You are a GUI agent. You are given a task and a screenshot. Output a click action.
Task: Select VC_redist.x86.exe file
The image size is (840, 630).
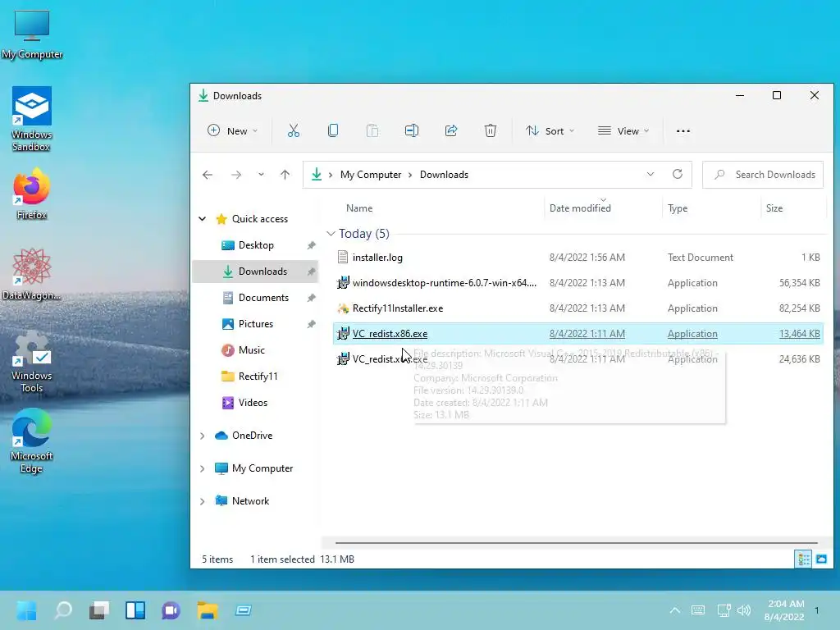[x=578, y=333]
